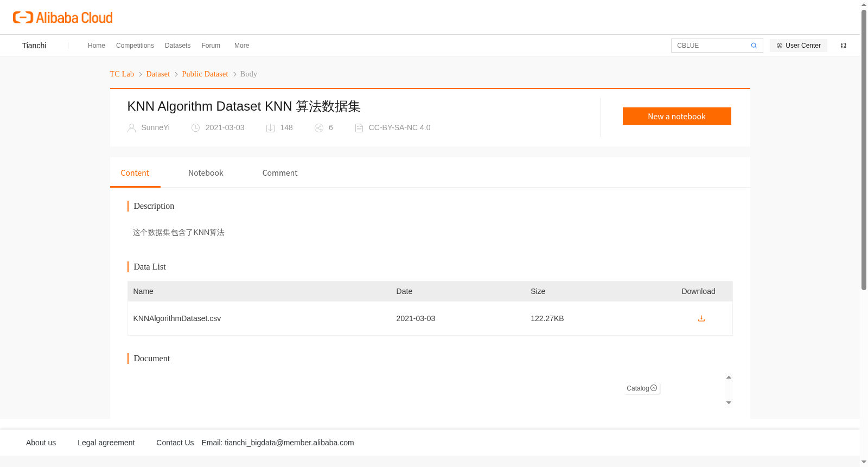Viewport: 868px width, 467px height.
Task: Click the author name SunneYi
Action: [156, 128]
